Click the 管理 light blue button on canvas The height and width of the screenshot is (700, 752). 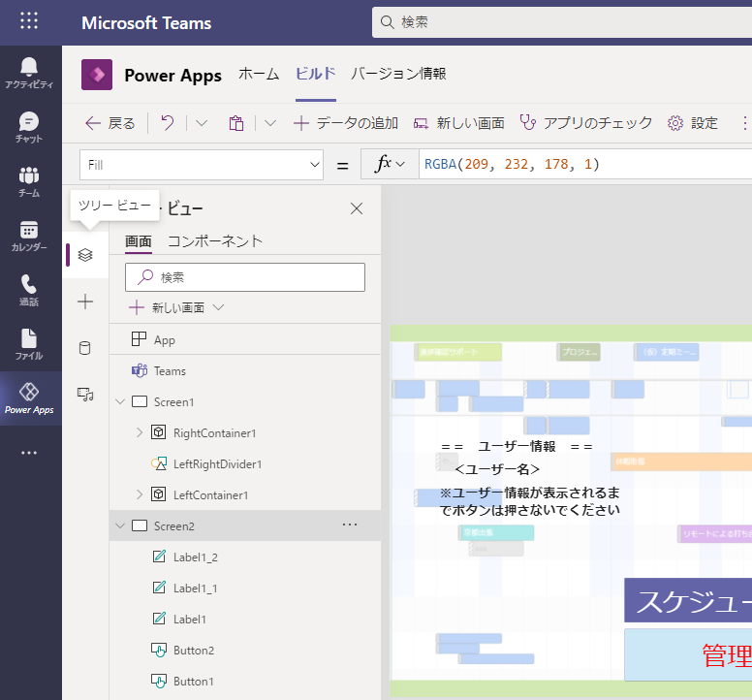[x=688, y=654]
